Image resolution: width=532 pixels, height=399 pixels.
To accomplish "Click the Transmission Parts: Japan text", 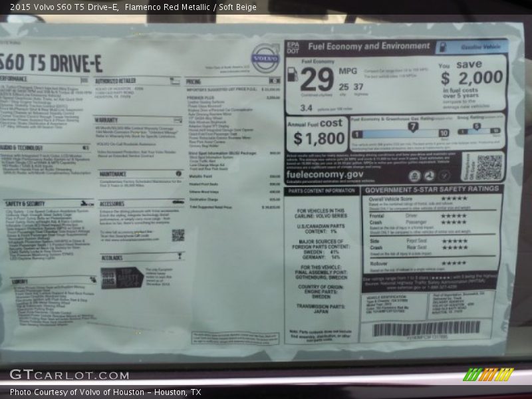I will 321,309.
